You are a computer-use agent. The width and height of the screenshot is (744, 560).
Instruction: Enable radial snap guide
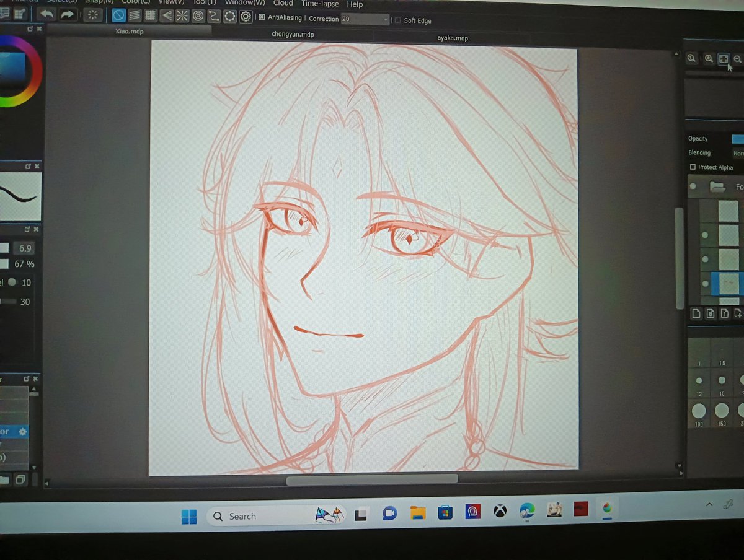(182, 15)
